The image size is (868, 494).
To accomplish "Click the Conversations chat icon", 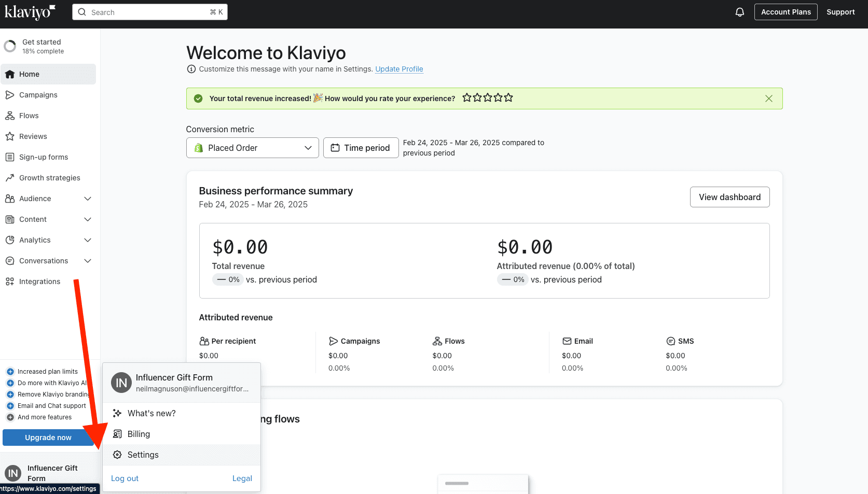I will 10,261.
